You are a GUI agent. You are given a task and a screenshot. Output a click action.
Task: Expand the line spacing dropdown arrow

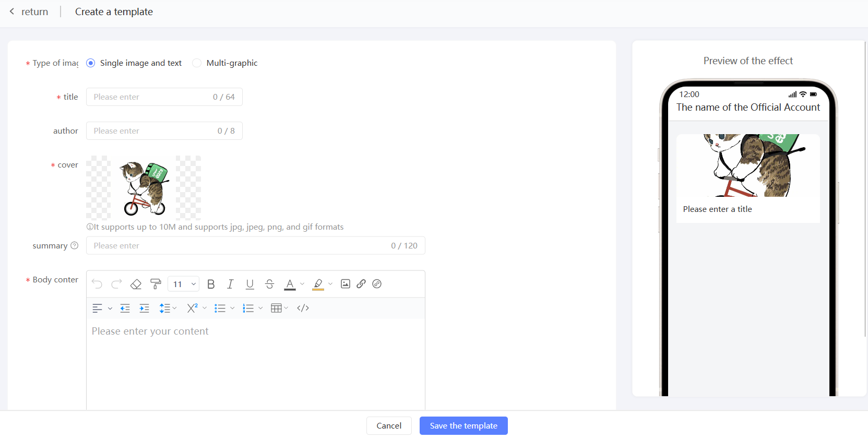pos(175,308)
